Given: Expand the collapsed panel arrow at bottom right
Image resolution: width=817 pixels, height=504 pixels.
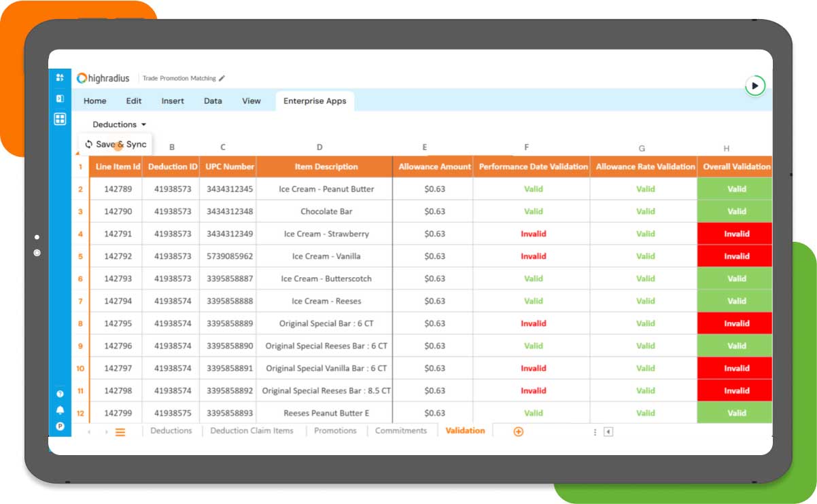Looking at the screenshot, I should tap(608, 431).
